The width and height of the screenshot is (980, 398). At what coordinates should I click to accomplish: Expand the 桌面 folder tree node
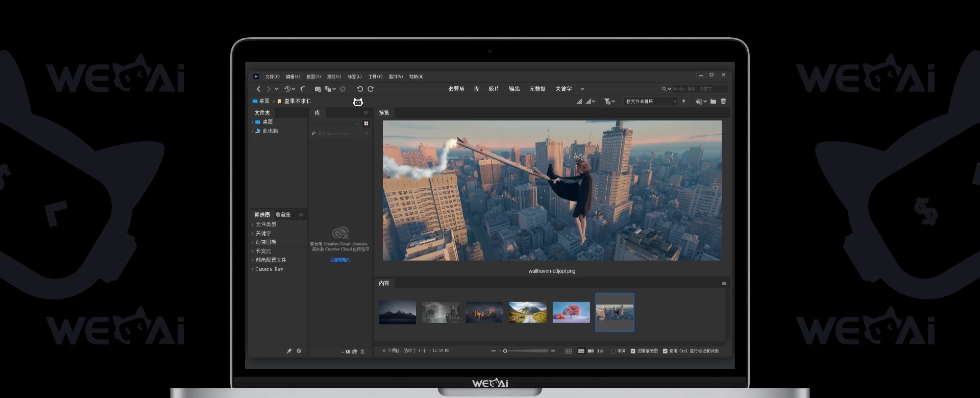click(252, 122)
